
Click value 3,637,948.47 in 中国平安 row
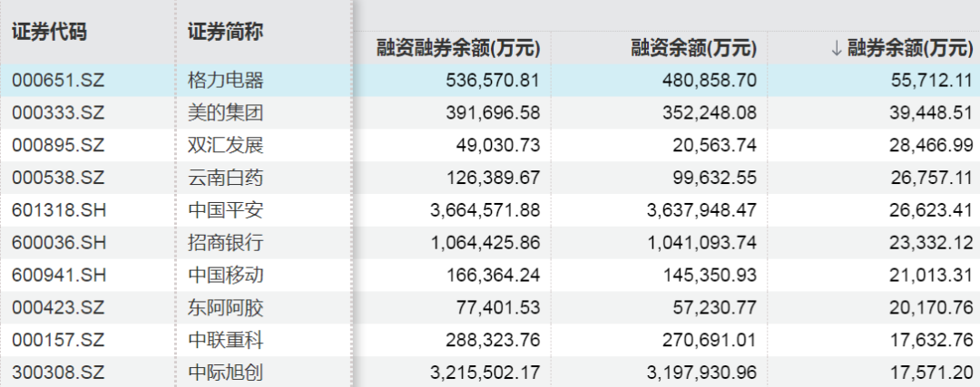pos(701,210)
